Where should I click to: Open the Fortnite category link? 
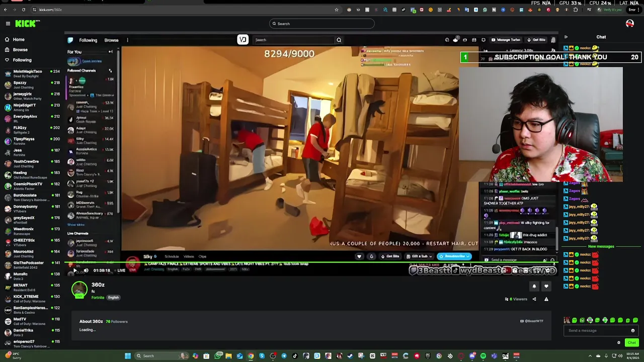click(98, 298)
